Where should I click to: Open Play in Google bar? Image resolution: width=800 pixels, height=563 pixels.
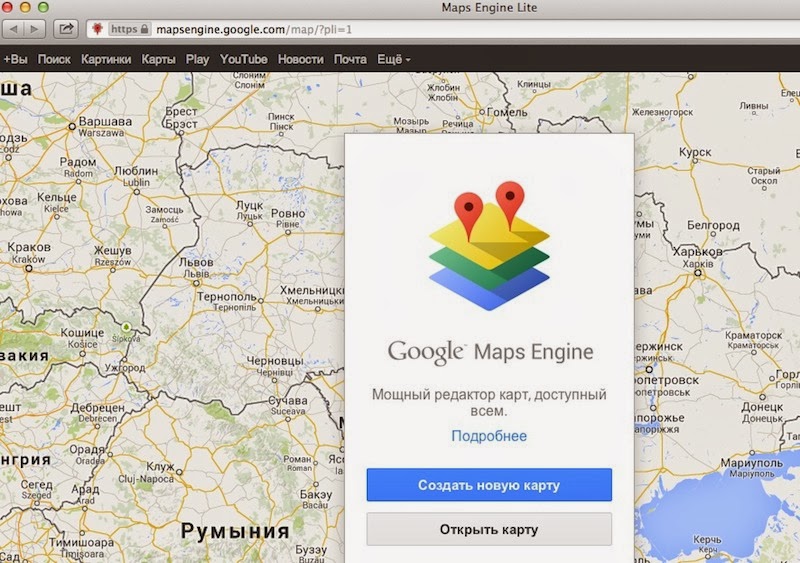197,60
